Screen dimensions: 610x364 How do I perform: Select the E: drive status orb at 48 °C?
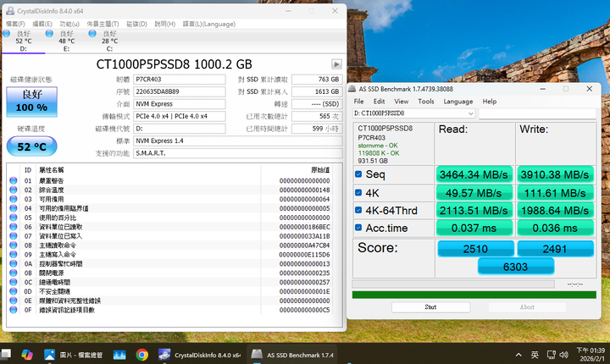[49, 34]
